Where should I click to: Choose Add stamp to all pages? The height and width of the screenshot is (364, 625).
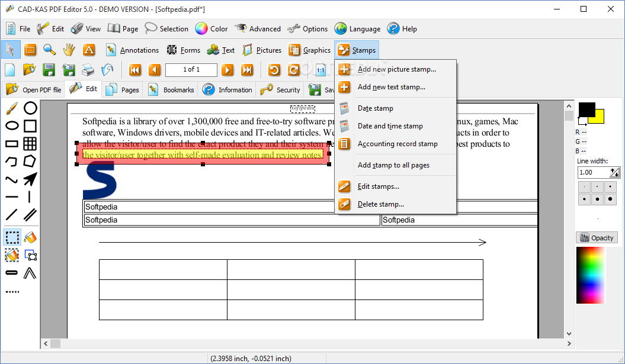click(395, 165)
